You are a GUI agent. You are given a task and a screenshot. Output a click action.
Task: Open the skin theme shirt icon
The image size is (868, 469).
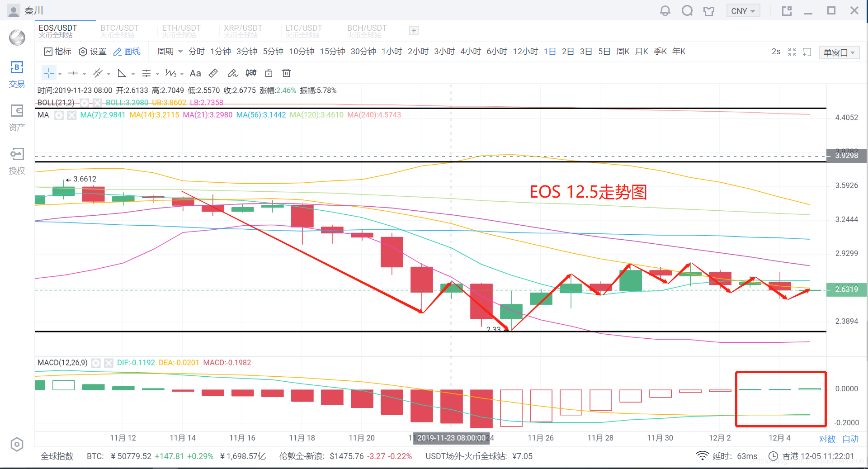709,11
